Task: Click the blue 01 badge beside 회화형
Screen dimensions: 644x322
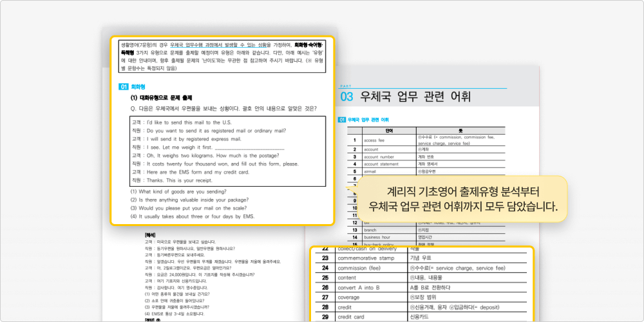Action: click(124, 86)
